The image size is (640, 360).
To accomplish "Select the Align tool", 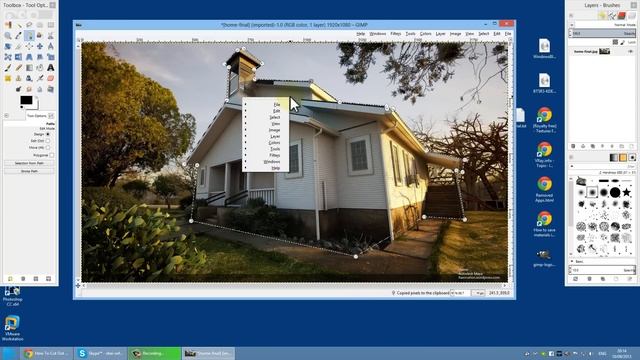I will tap(29, 46).
